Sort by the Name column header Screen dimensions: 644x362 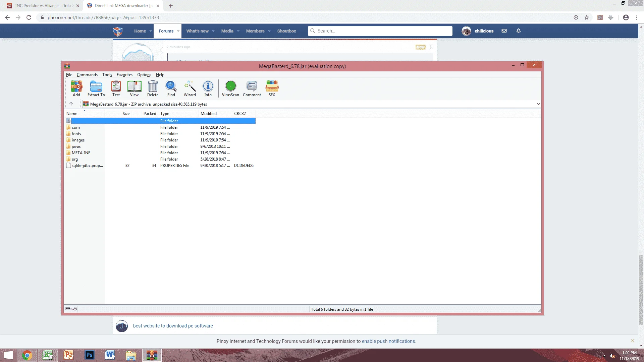point(85,114)
